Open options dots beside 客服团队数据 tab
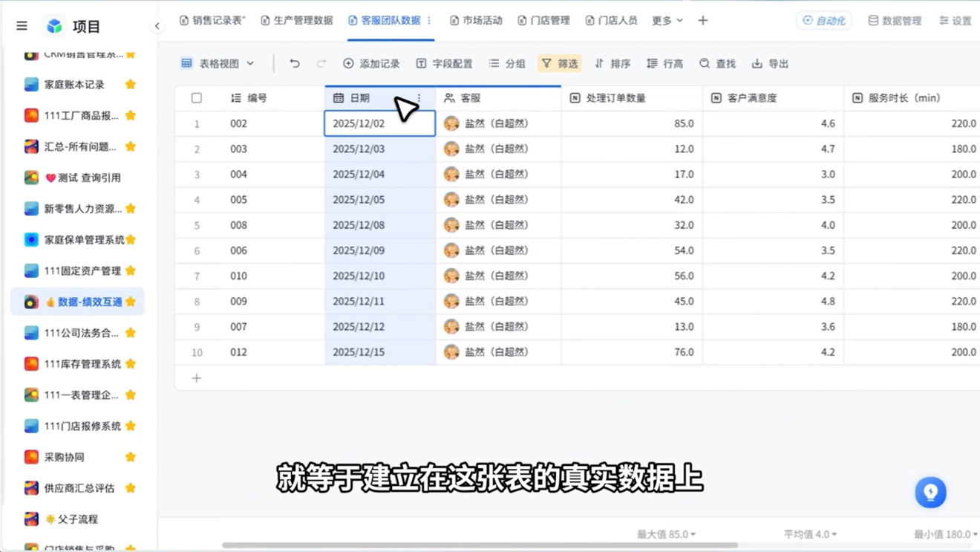Screen dimensions: 980x552 pyautogui.click(x=428, y=21)
